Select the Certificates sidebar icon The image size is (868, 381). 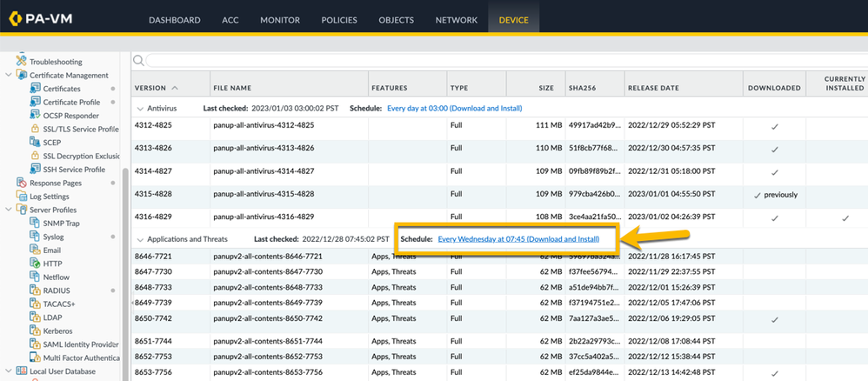point(36,89)
